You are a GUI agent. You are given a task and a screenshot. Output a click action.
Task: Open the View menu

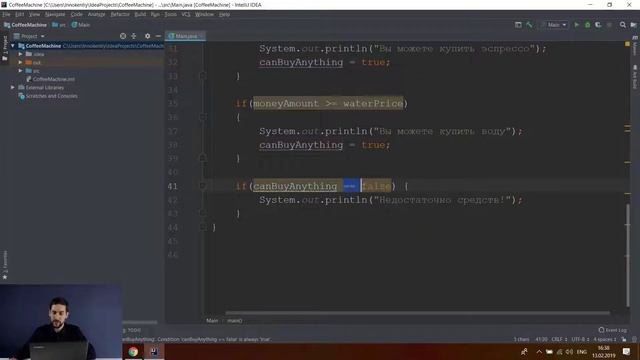[x=34, y=14]
